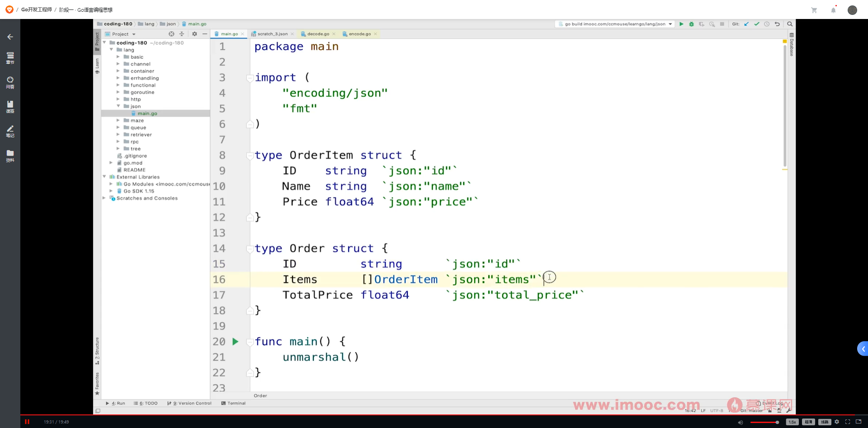Toggle the Project tool window stripe
This screenshot has width=868, height=428.
tap(97, 41)
